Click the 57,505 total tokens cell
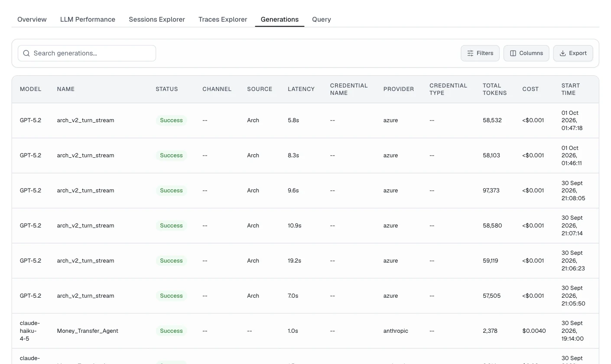Viewport: 611px width, 364px height. click(x=492, y=296)
